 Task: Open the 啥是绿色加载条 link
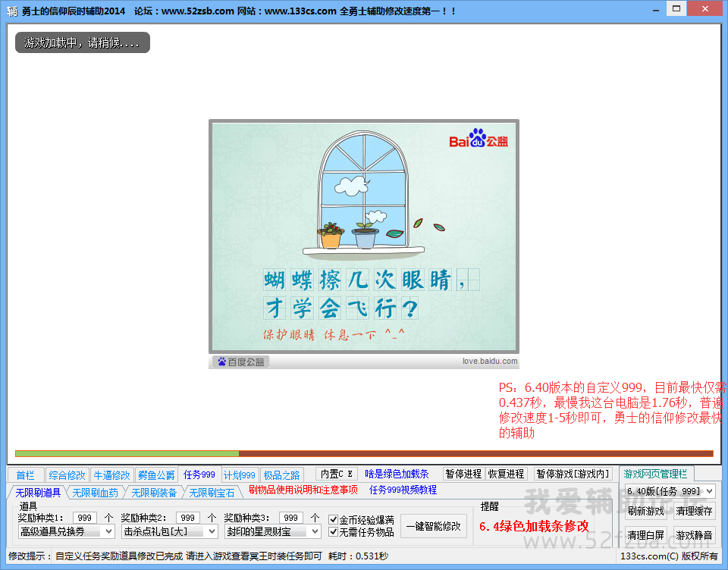click(397, 474)
